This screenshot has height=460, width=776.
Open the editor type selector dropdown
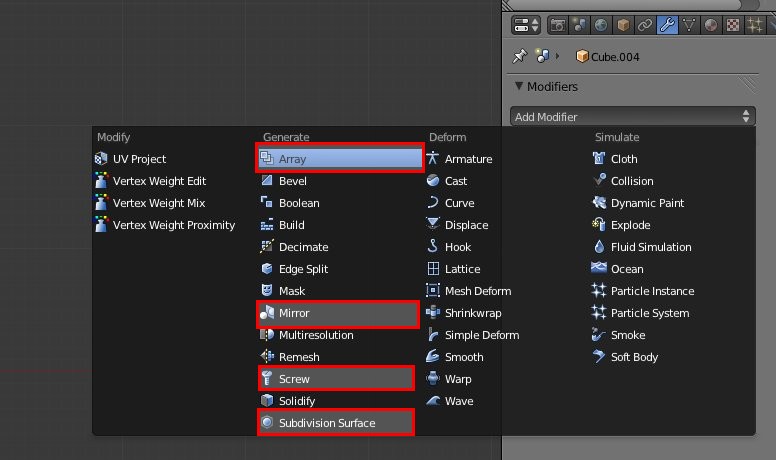pyautogui.click(x=526, y=24)
